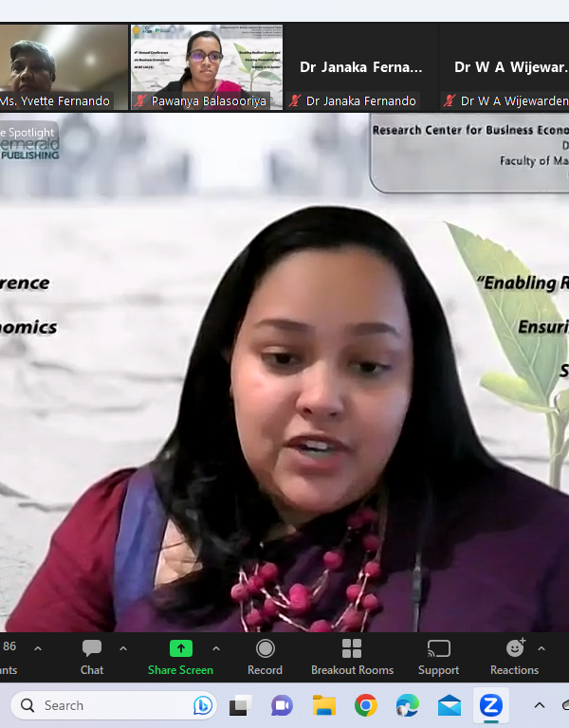569x728 pixels.
Task: Open Microsoft Edge from the taskbar
Action: 407,705
